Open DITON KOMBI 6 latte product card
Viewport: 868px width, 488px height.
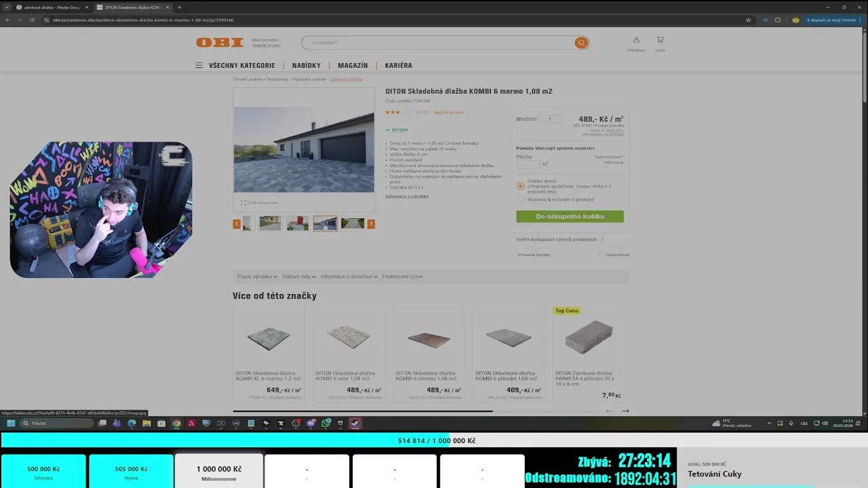point(349,354)
